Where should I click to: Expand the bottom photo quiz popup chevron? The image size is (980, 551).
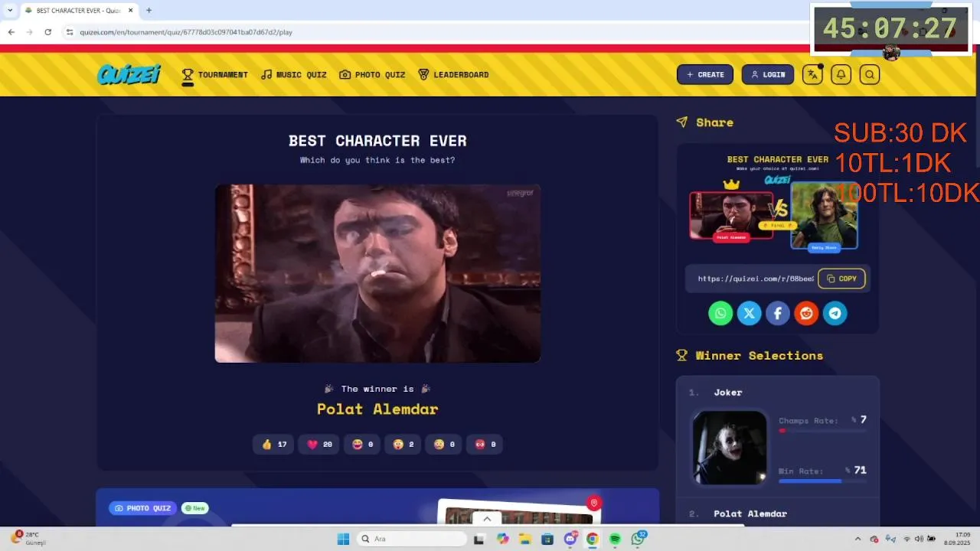[487, 519]
